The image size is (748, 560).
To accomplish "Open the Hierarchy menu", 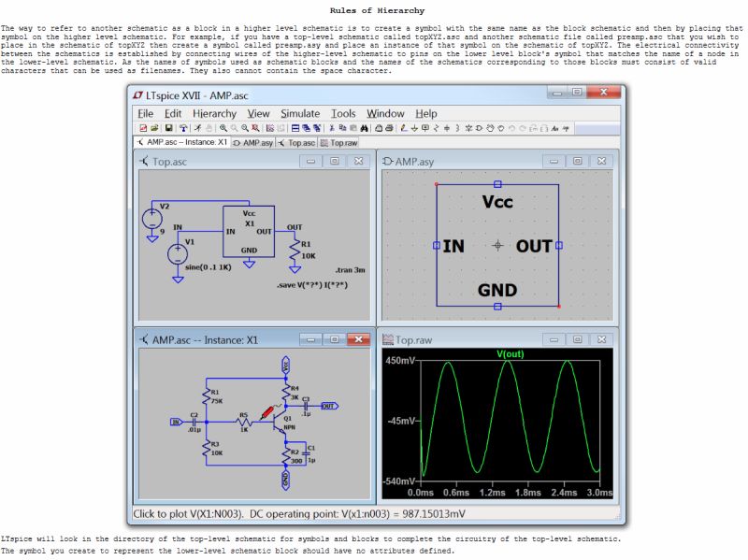I will (213, 113).
